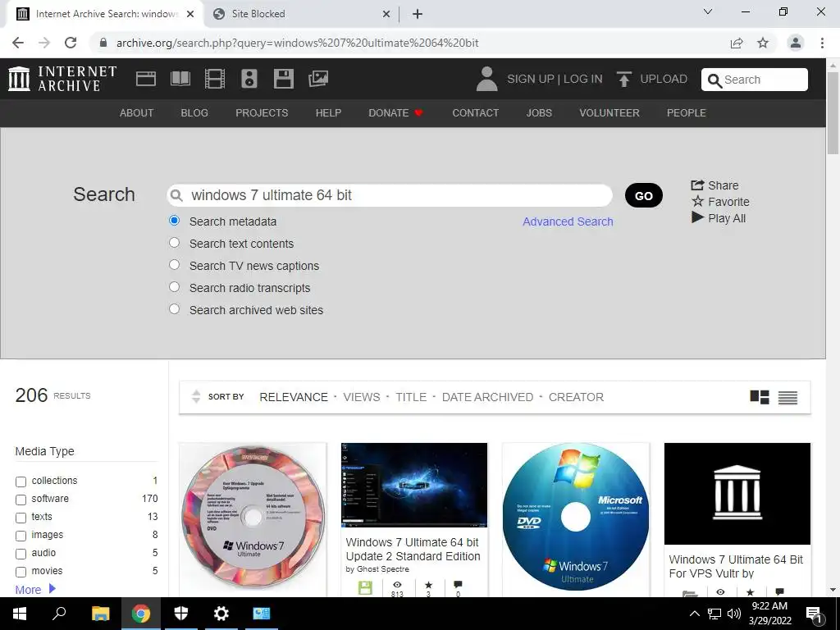Click the Share icon link
The width and height of the screenshot is (840, 630).
[714, 185]
